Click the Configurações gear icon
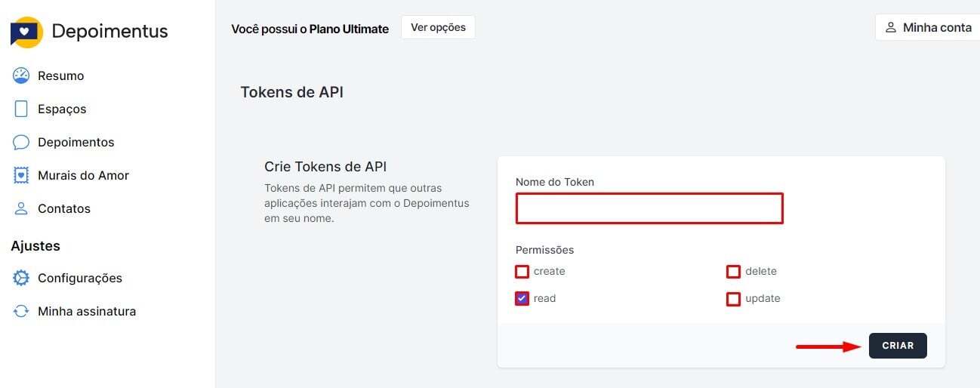This screenshot has width=980, height=388. point(21,278)
